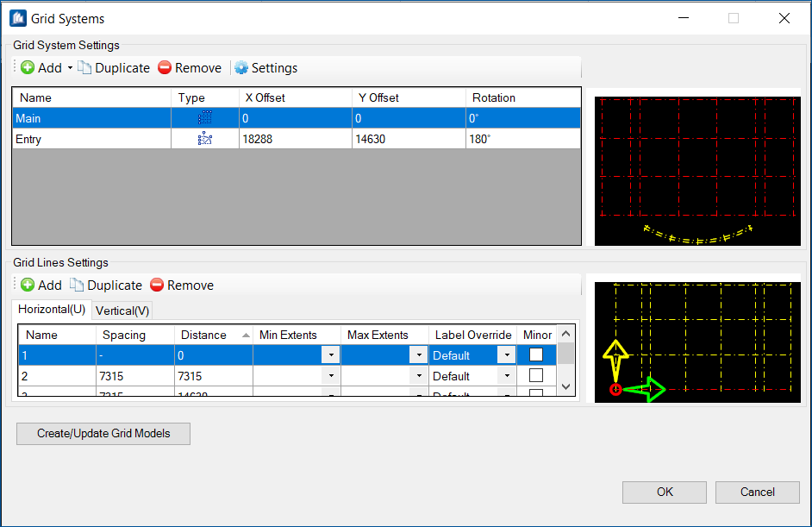Click scroll down arrow in grid lines table

(x=566, y=387)
